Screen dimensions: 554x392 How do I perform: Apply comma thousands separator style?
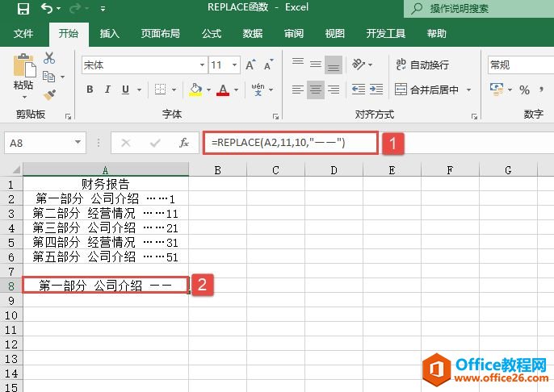541,90
